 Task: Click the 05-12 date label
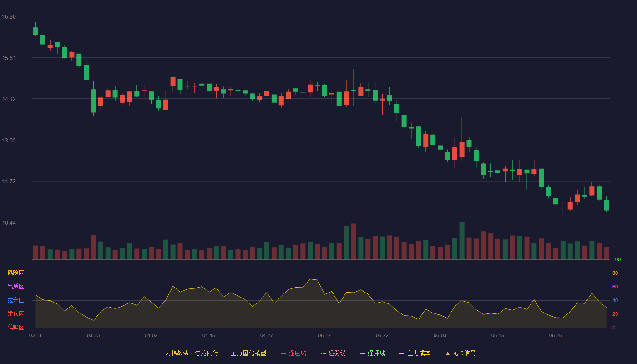pyautogui.click(x=324, y=335)
